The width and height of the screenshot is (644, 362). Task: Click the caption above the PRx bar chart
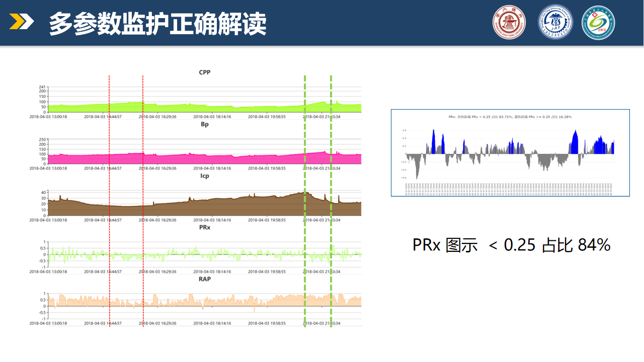tap(510, 117)
